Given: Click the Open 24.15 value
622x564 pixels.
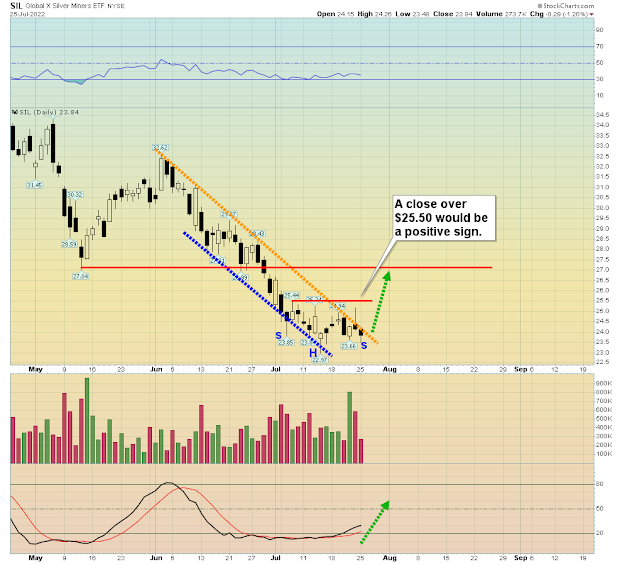Looking at the screenshot, I should point(334,14).
